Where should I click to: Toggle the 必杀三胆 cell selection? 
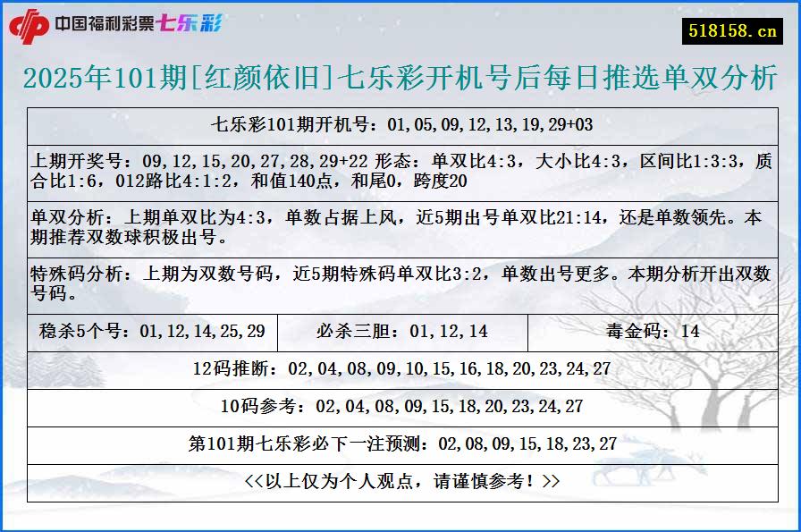(404, 331)
